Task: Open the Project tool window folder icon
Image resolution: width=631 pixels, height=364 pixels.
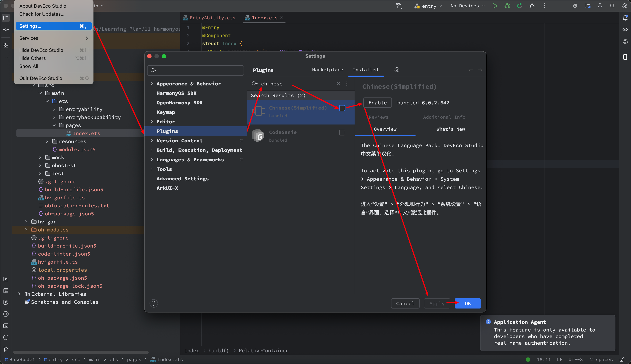Action: 6,18
